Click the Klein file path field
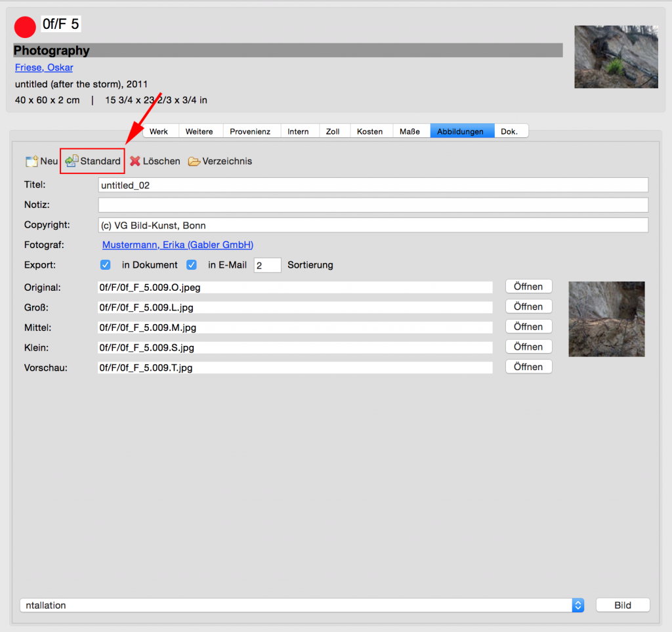This screenshot has width=672, height=632. [295, 347]
